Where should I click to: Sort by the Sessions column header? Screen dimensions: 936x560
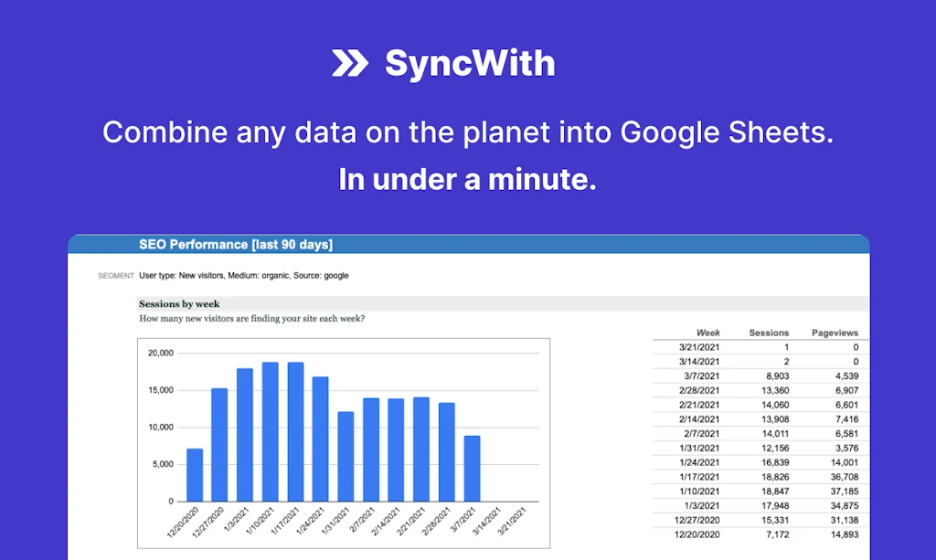click(769, 333)
